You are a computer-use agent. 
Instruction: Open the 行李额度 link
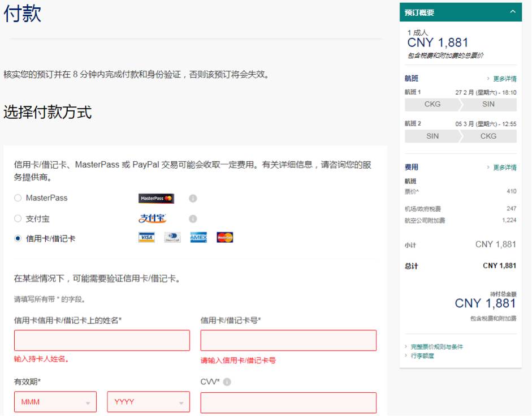422,356
